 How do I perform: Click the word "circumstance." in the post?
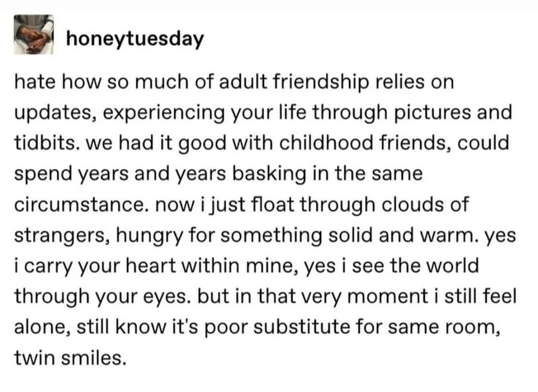80,204
